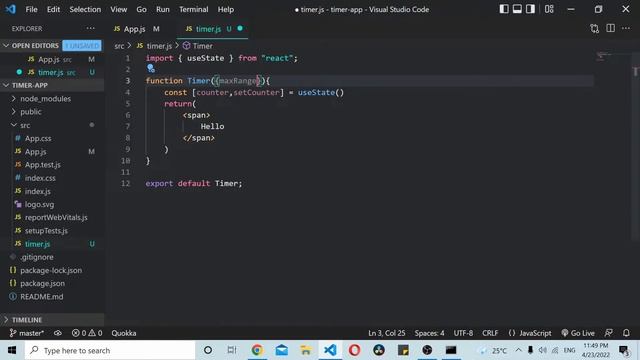Image resolution: width=640 pixels, height=360 pixels.
Task: Split the editor right
Action: click(x=611, y=28)
